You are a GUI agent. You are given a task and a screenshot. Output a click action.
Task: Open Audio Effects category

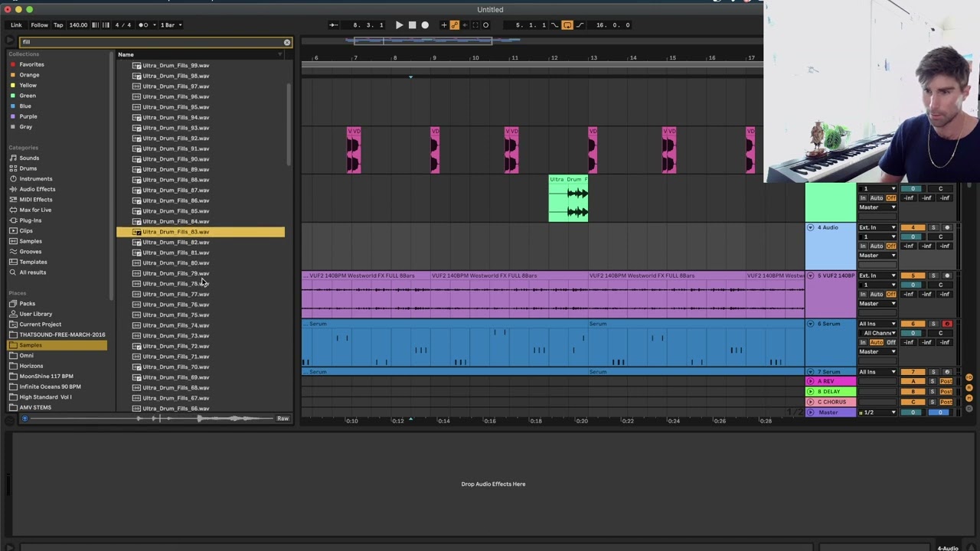37,189
